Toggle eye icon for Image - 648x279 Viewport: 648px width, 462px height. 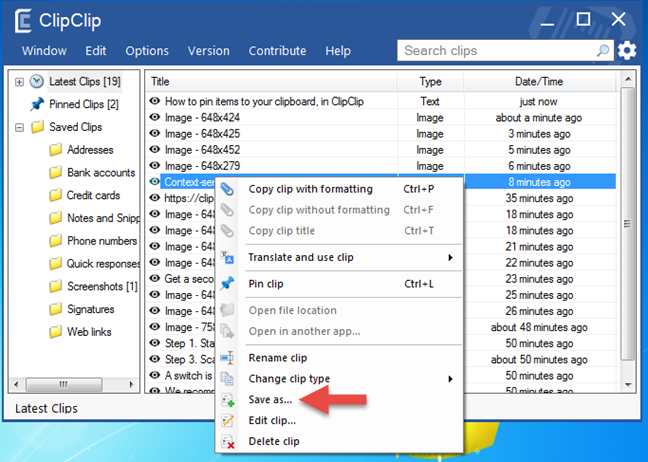tap(155, 165)
